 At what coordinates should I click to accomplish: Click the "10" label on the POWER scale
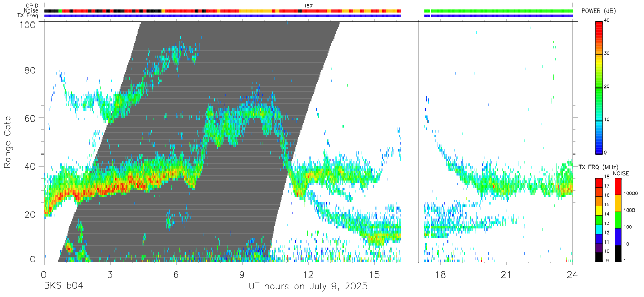606,120
